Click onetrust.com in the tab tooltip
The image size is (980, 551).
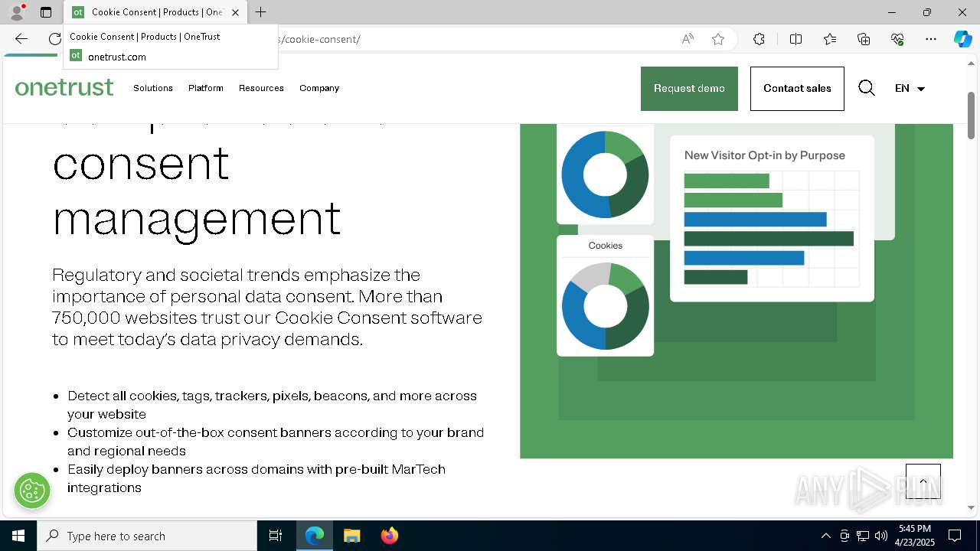[x=117, y=57]
